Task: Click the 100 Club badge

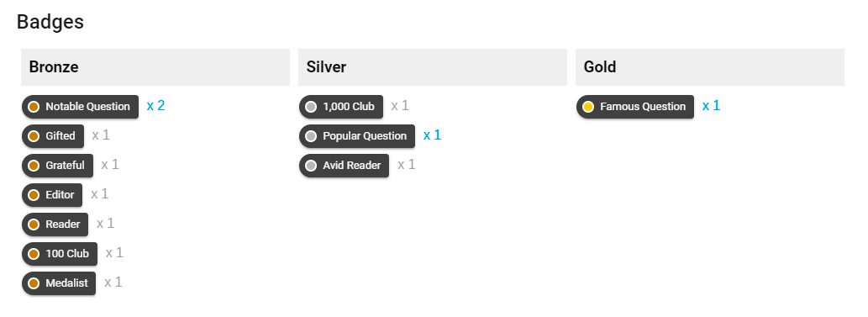Action: point(60,253)
